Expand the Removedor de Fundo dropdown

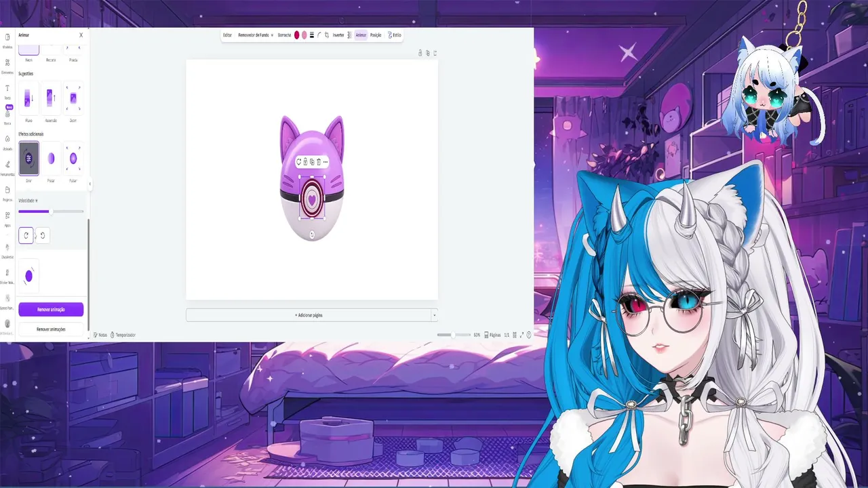click(256, 35)
